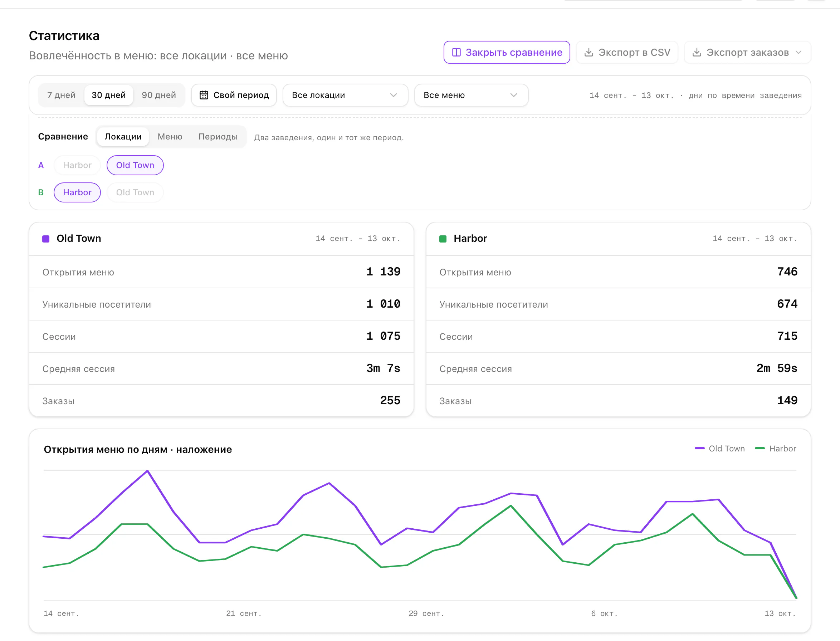This screenshot has height=641, width=840.
Task: Select Harbor chip in row B
Action: (x=77, y=192)
